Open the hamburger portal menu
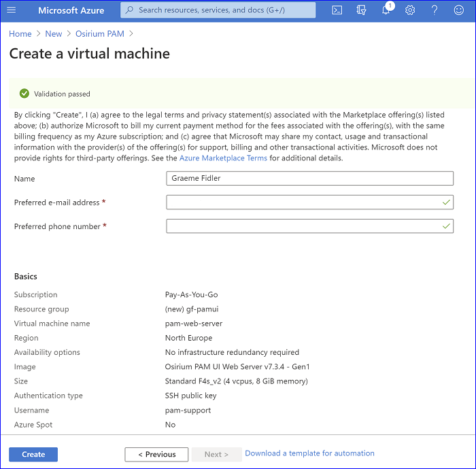 pyautogui.click(x=12, y=10)
